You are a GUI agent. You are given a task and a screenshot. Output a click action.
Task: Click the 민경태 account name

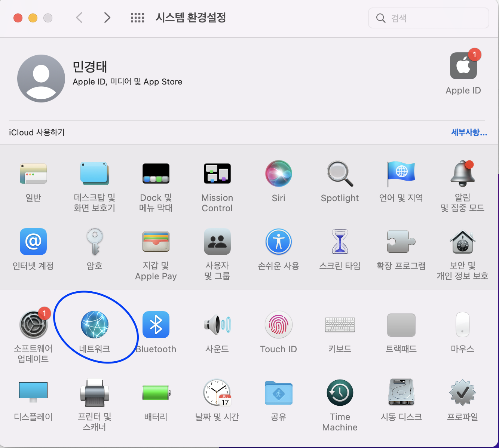coord(90,67)
